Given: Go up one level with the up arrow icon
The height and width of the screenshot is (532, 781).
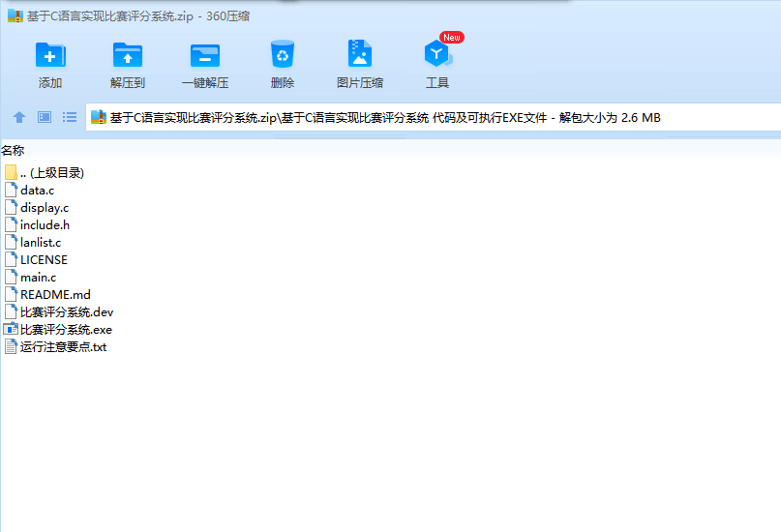Looking at the screenshot, I should coord(19,117).
